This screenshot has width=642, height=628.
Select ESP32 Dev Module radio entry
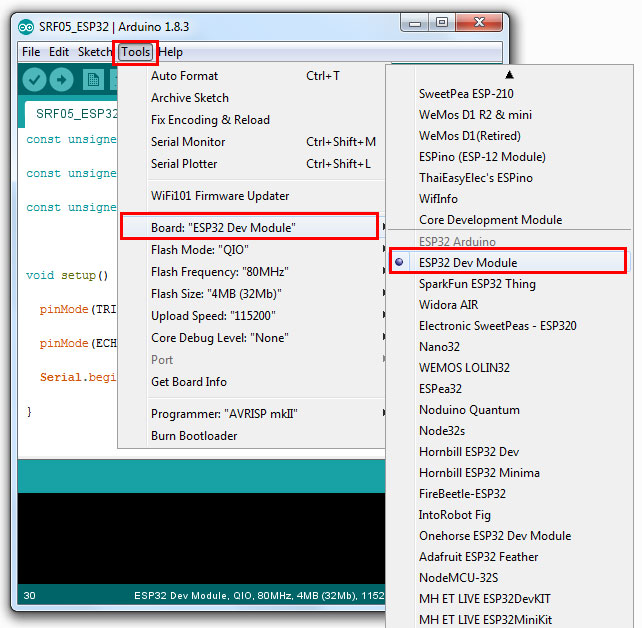pos(507,262)
